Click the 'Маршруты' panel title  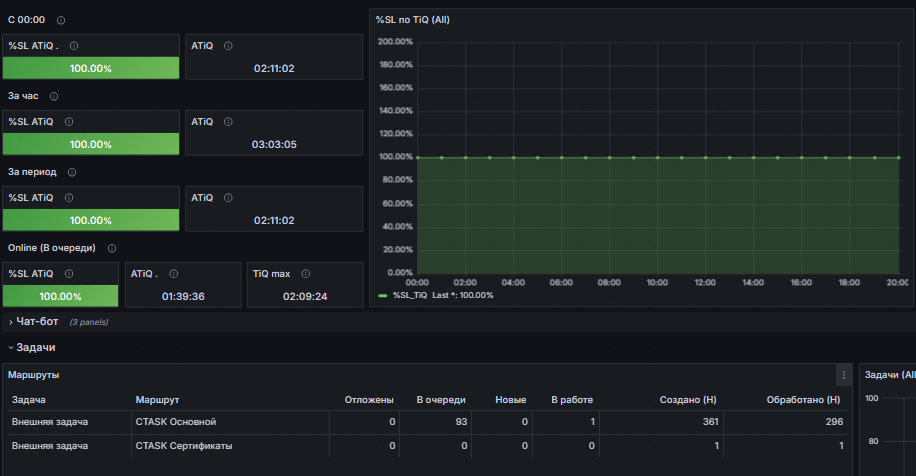(x=33, y=375)
